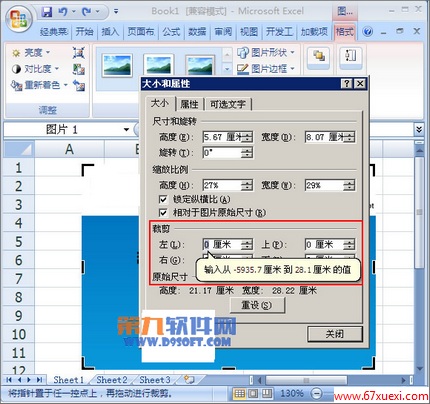This screenshot has height=404, width=430.
Task: Click the zoom out minus icon
Action: (316, 394)
